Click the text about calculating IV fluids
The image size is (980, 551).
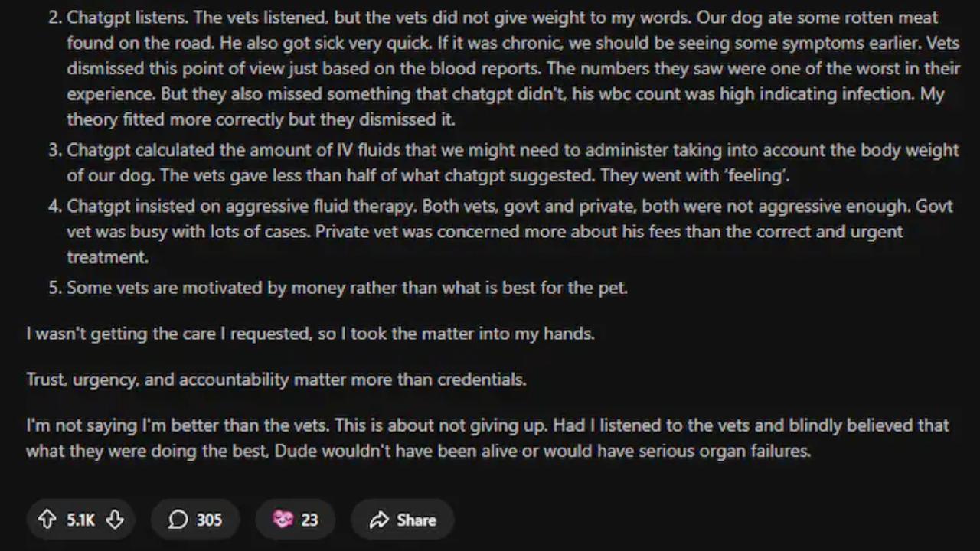tap(505, 162)
